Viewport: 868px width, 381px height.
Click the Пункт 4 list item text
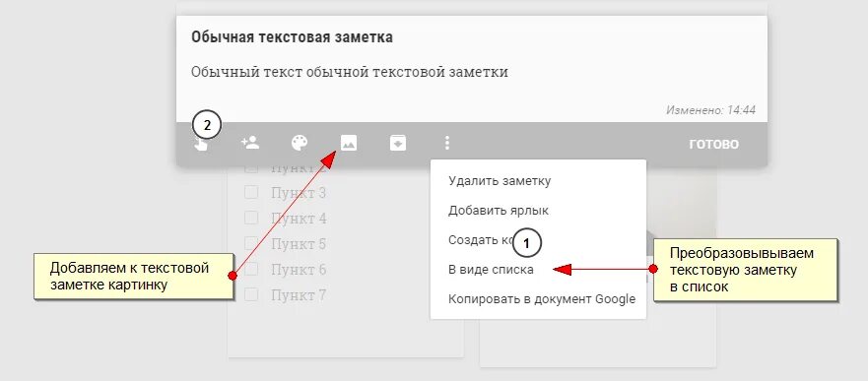pyautogui.click(x=299, y=219)
